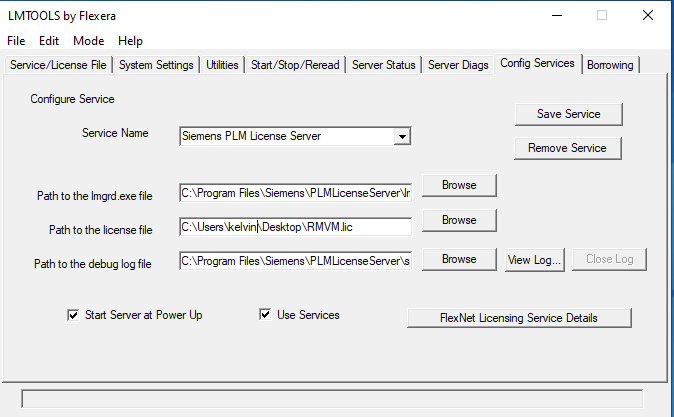
Task: Select the Server Status tab
Action: coord(384,65)
